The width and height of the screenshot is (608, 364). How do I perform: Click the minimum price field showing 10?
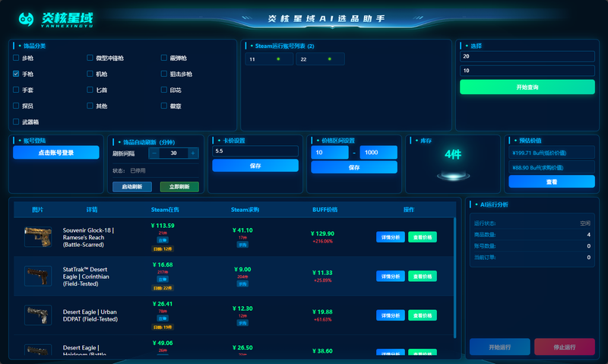[330, 152]
